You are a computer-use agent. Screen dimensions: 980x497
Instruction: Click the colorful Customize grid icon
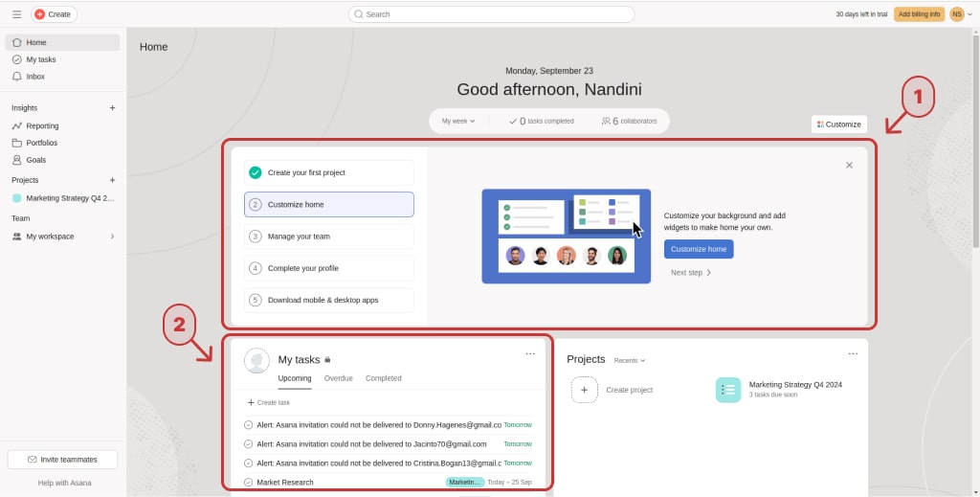[820, 124]
